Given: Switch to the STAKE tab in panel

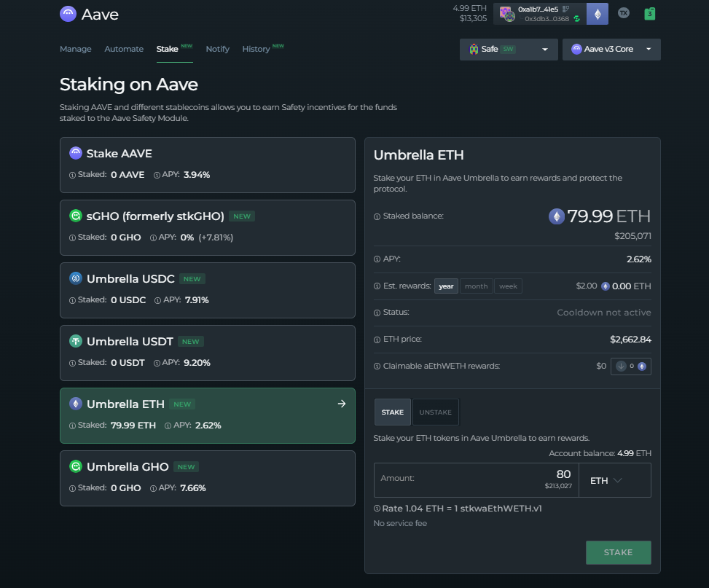Looking at the screenshot, I should [393, 412].
